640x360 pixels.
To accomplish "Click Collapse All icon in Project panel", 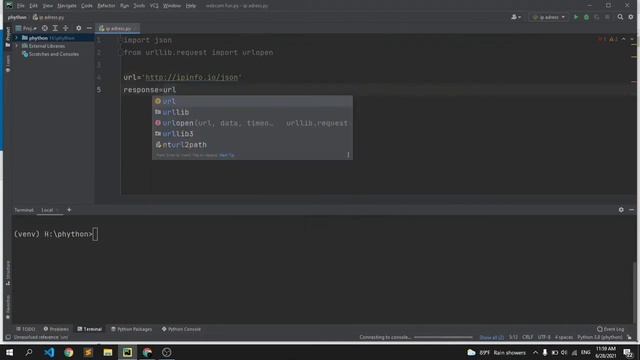I will coord(66,28).
